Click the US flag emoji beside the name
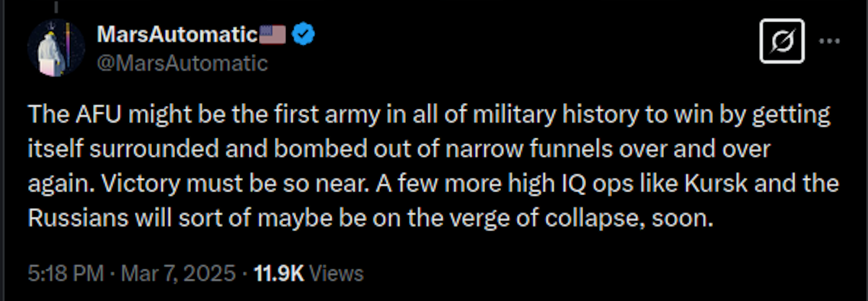The height and width of the screenshot is (301, 868). (x=272, y=35)
